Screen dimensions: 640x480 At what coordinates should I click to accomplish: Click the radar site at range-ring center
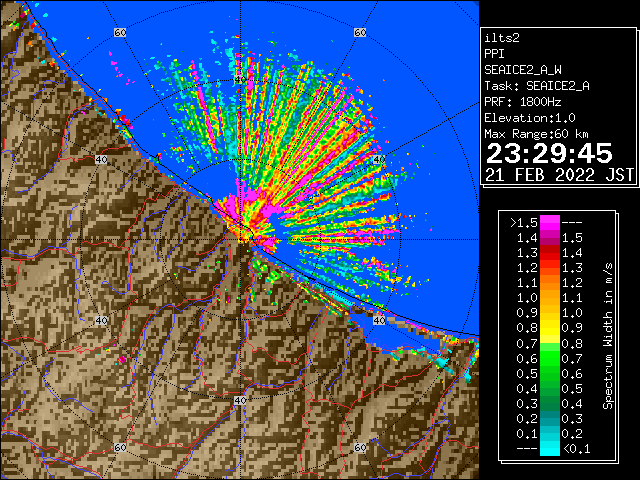click(241, 240)
